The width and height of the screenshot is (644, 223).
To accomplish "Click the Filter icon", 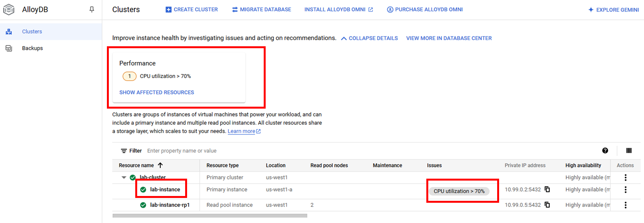I will [x=124, y=151].
